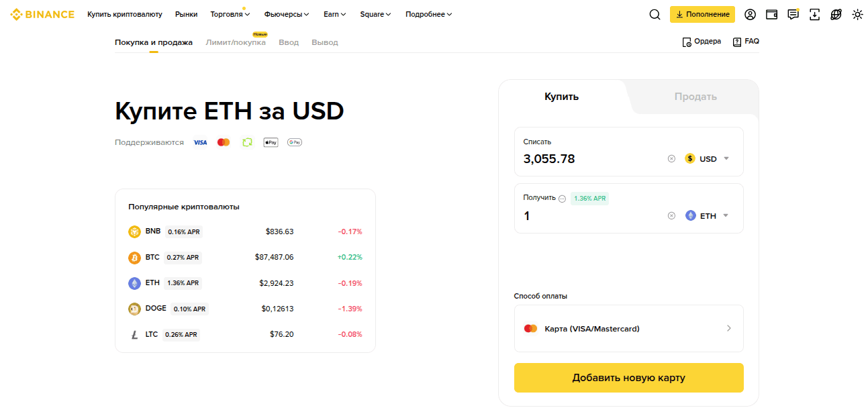The image size is (868, 412).
Task: Open Купить криптовалюту in top menu
Action: [125, 14]
